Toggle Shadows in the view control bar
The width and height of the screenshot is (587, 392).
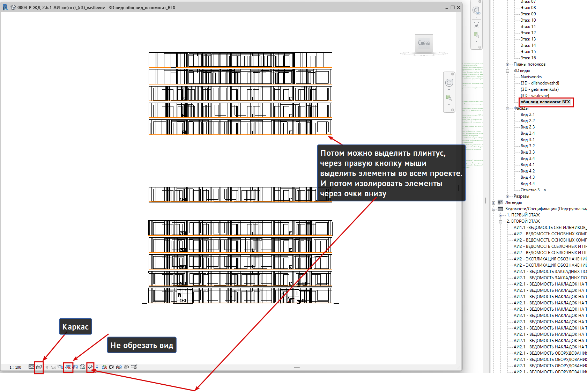coord(53,367)
